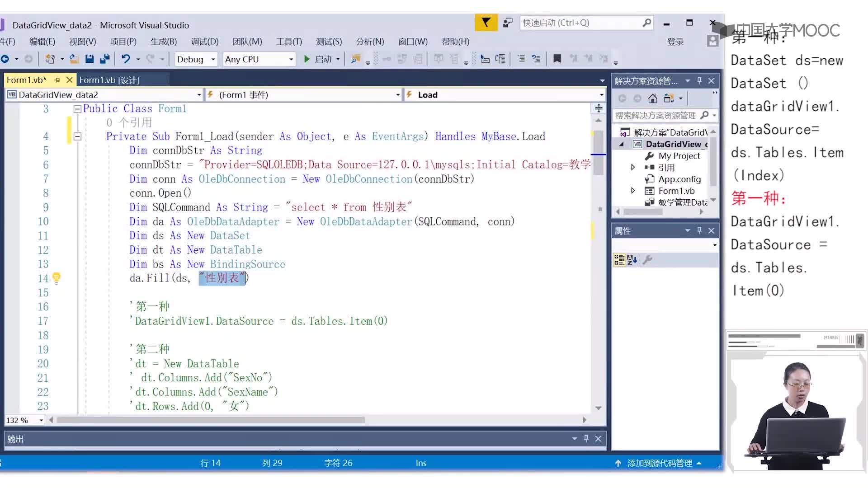Open the Load method dropdown

504,94
